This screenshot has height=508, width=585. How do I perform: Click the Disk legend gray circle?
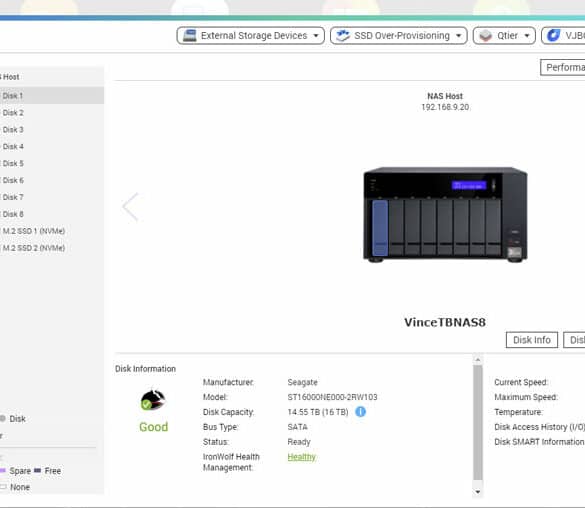pyautogui.click(x=3, y=418)
